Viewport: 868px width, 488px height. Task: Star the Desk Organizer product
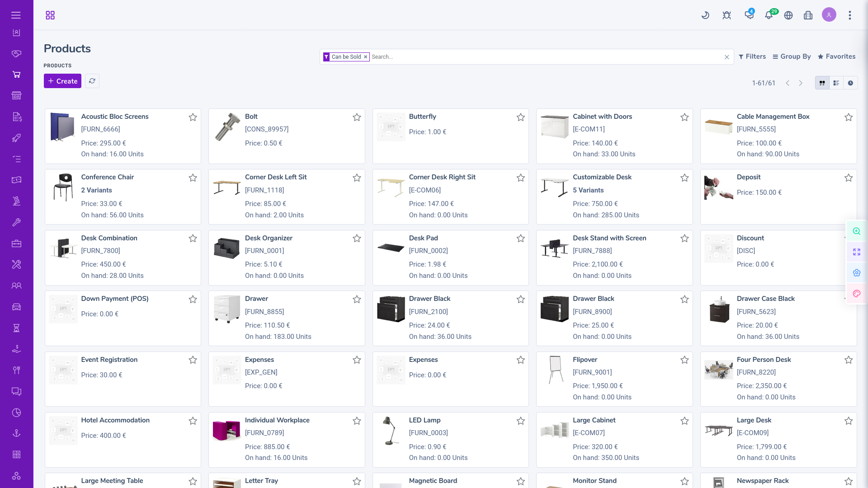357,239
